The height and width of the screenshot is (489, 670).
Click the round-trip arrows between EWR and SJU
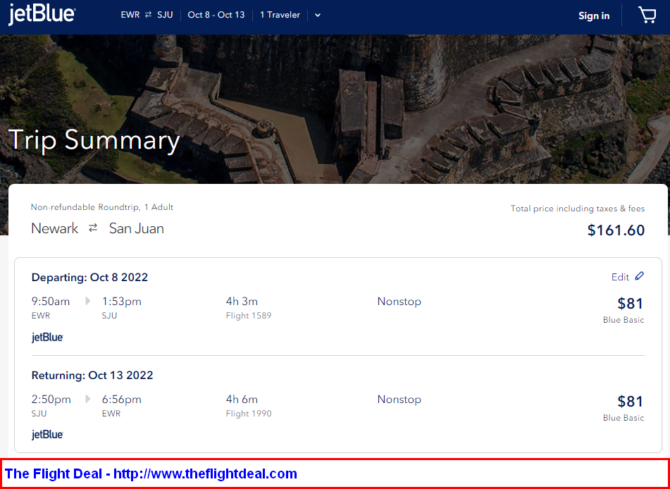point(148,15)
